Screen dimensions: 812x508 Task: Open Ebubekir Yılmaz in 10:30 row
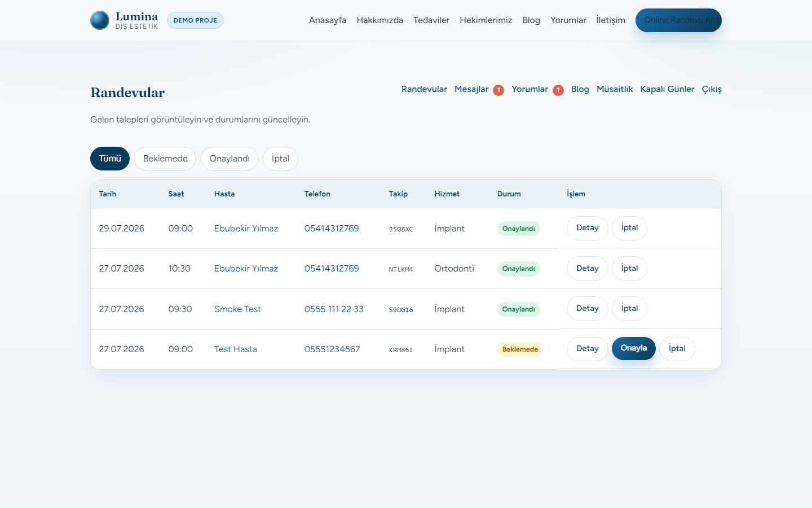(x=246, y=269)
